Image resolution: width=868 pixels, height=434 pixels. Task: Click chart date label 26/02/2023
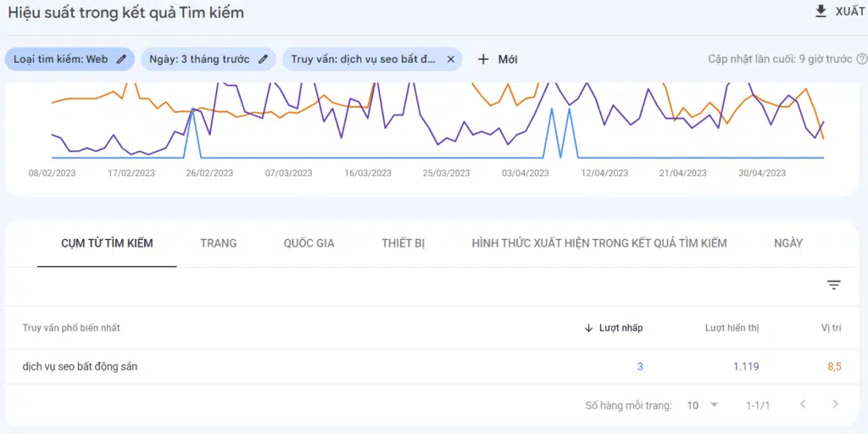[209, 173]
